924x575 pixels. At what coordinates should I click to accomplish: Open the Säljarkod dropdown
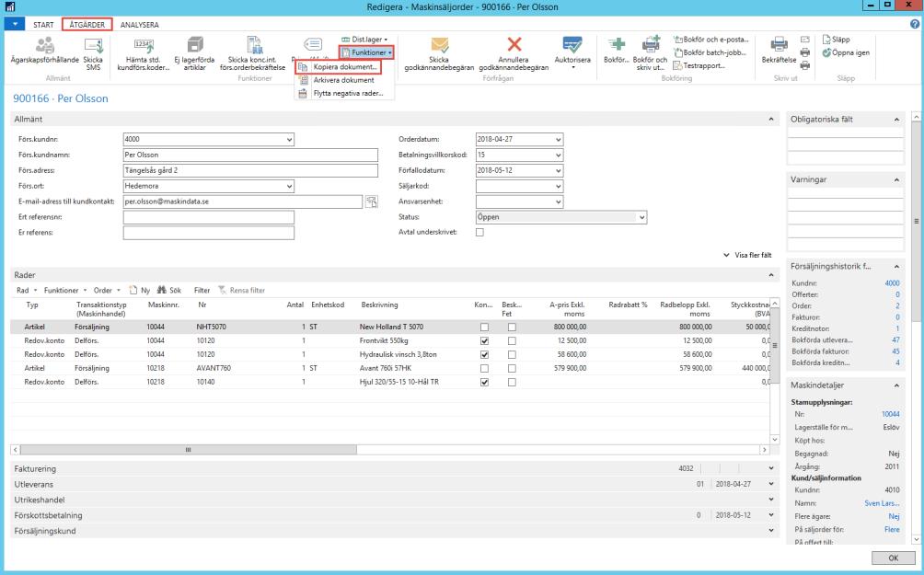[558, 186]
